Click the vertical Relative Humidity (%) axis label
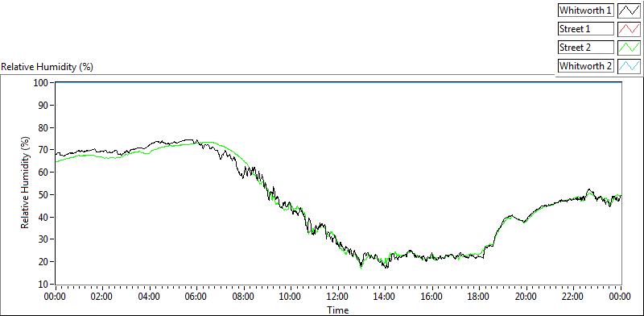 tap(26, 184)
